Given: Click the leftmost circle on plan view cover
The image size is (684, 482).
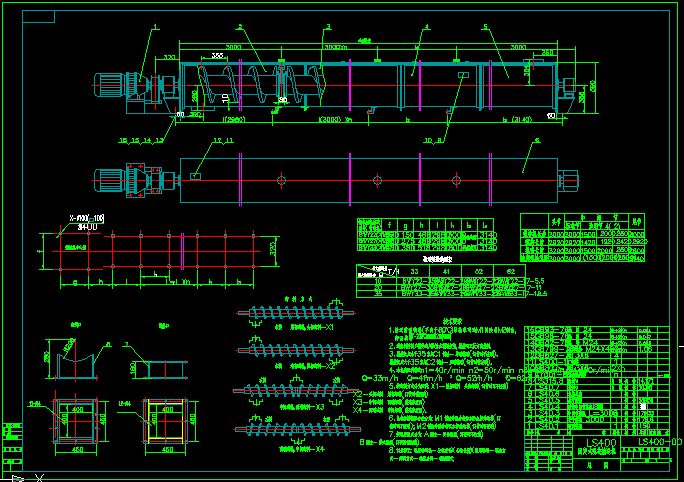Looking at the screenshot, I should coord(281,180).
